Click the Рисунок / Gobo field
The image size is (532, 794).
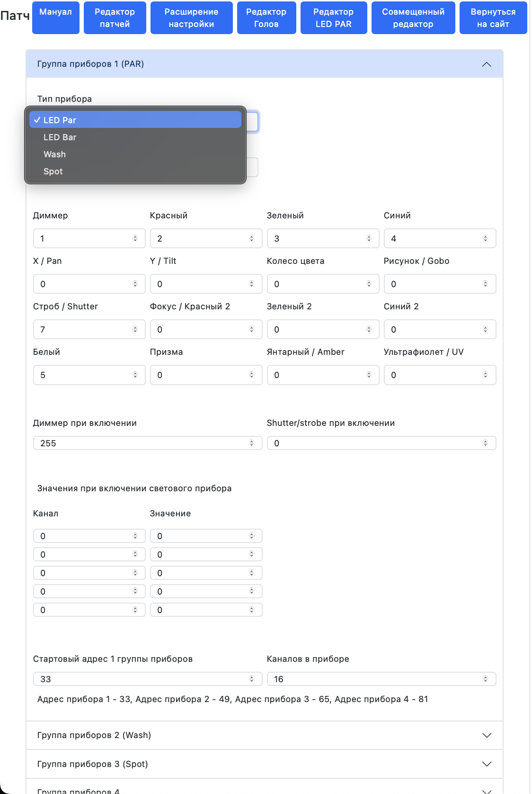[x=440, y=284]
